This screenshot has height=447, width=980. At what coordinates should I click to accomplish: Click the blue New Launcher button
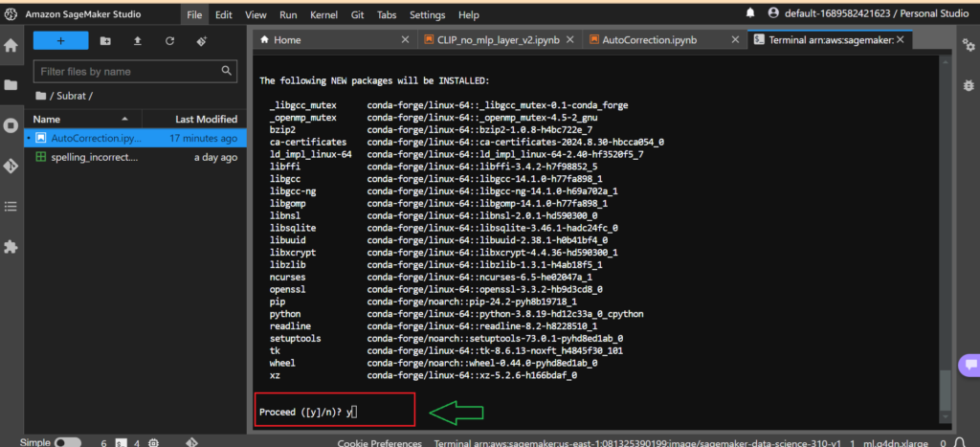point(60,41)
